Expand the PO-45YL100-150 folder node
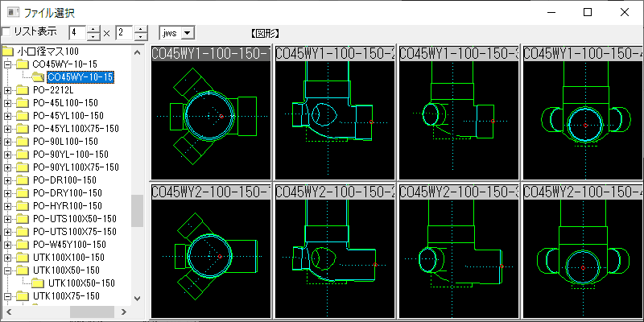Image resolution: width=644 pixels, height=322 pixels. (x=7, y=116)
